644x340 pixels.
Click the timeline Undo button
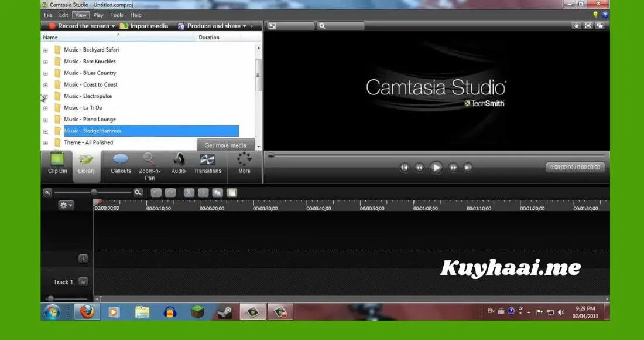pyautogui.click(x=156, y=192)
